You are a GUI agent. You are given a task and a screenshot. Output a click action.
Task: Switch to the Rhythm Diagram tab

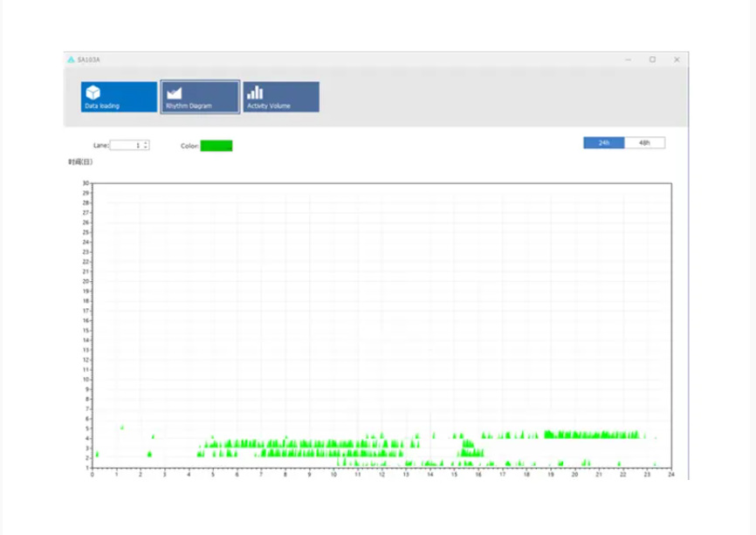(x=200, y=97)
